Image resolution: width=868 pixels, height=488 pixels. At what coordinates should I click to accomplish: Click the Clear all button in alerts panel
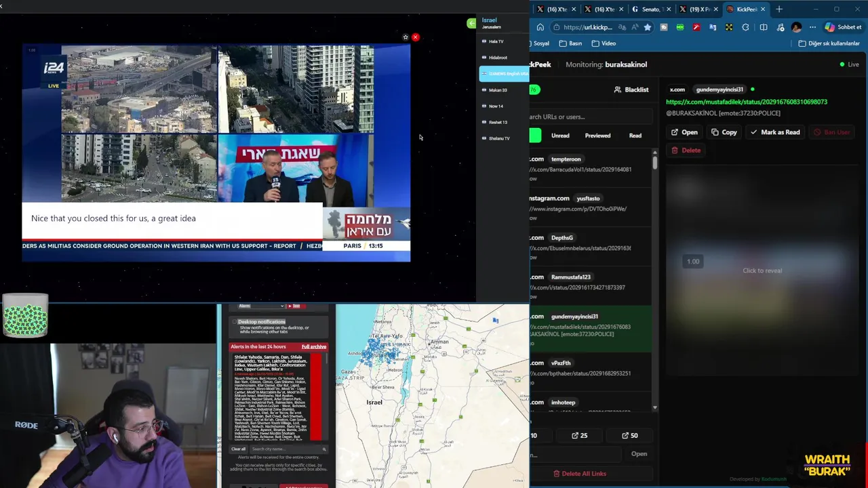(x=239, y=449)
